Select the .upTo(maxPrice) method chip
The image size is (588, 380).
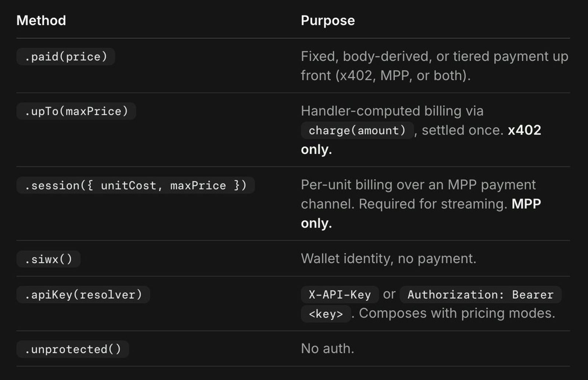76,111
